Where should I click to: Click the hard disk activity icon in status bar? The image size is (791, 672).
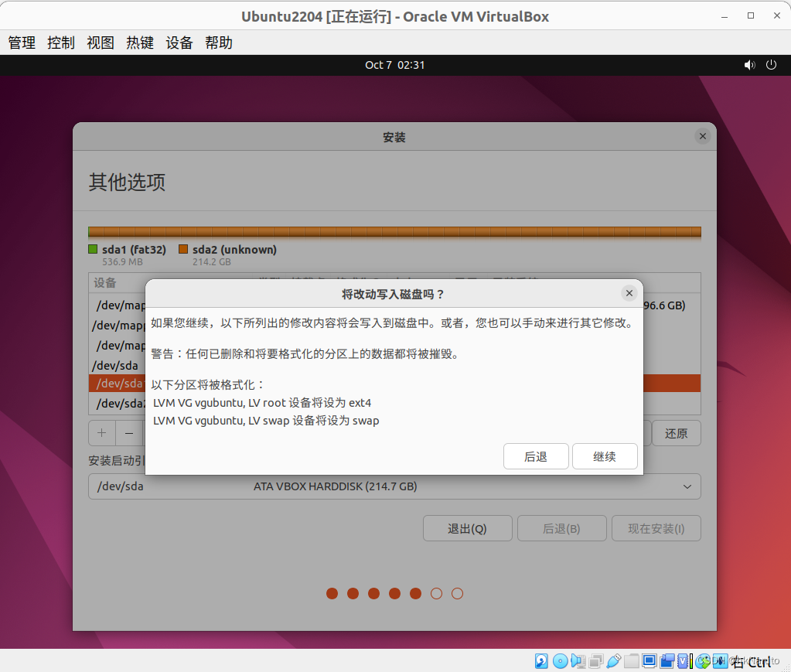541,661
